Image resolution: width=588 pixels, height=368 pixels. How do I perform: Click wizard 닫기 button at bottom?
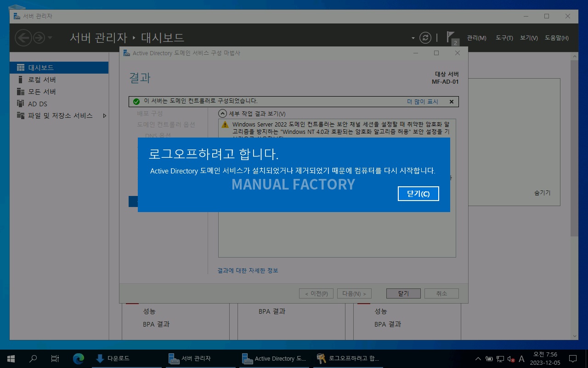coord(403,293)
